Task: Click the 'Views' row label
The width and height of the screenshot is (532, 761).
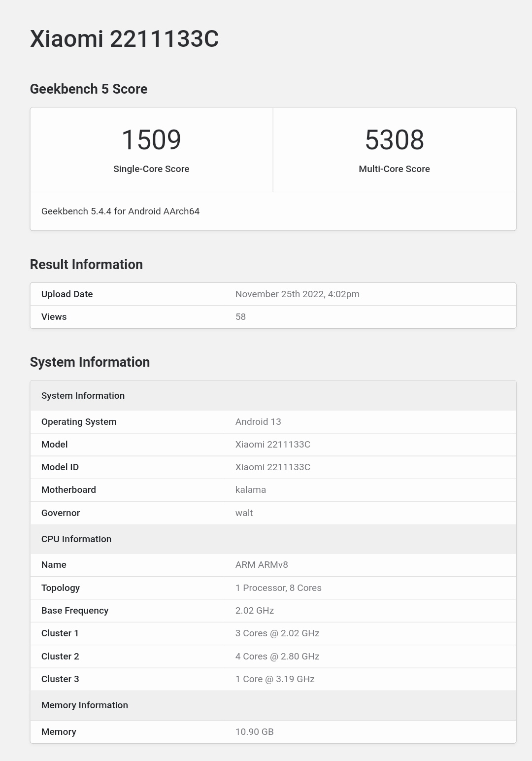Action: pos(54,317)
